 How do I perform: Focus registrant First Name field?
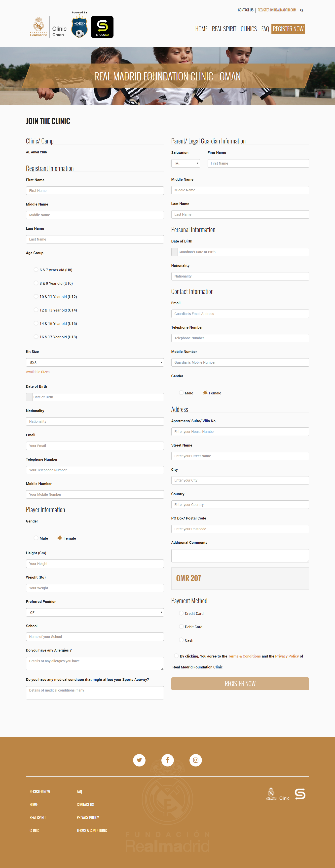(x=95, y=191)
